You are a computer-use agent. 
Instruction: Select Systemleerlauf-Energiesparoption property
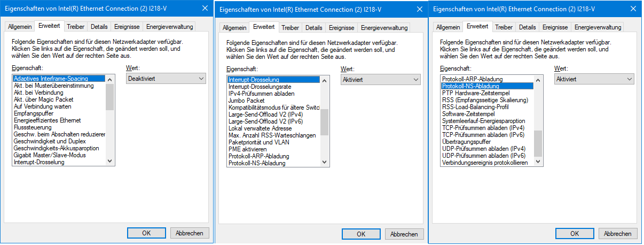pyautogui.click(x=484, y=121)
